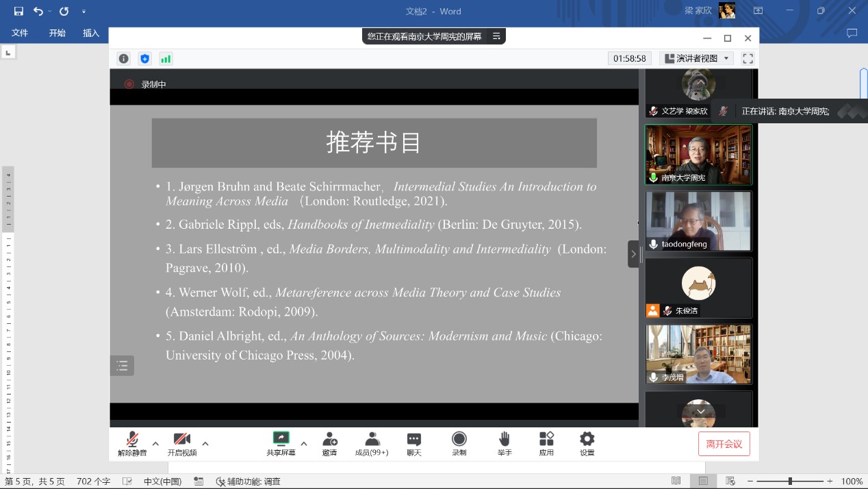The height and width of the screenshot is (489, 868).
Task: Open the speaker view dropdown
Action: click(696, 59)
